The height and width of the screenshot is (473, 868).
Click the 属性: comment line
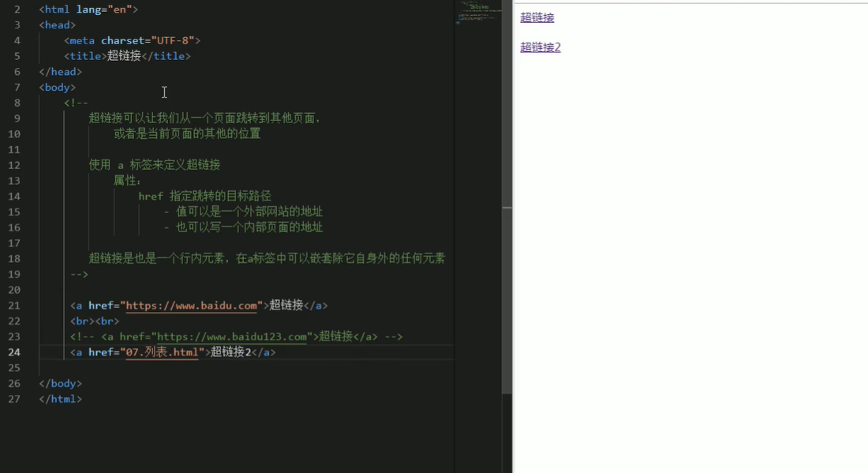click(x=127, y=181)
